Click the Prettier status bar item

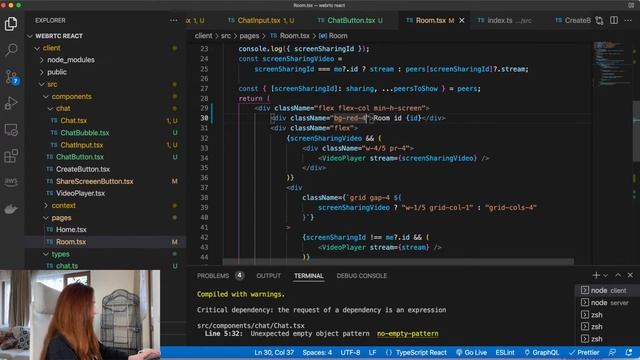(x=584, y=353)
